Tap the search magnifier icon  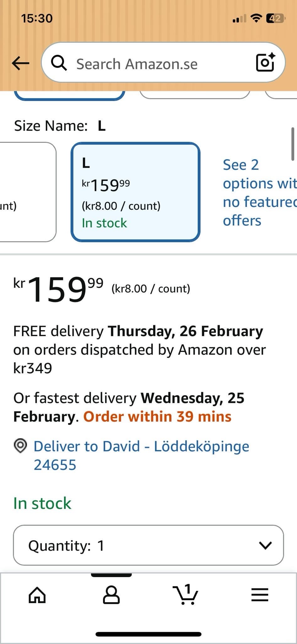tap(59, 63)
